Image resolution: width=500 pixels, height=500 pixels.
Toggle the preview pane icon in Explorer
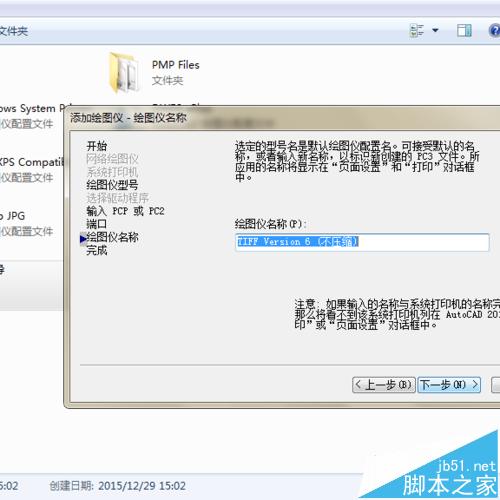point(464,31)
